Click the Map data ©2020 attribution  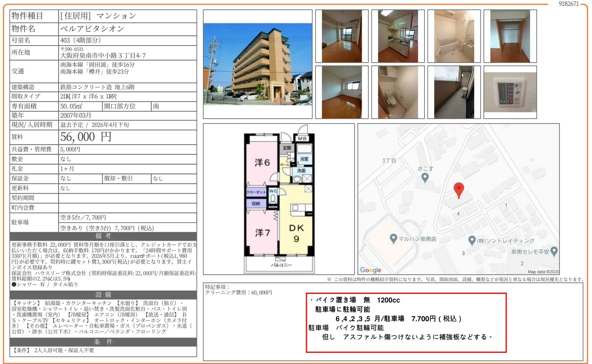coord(543,271)
